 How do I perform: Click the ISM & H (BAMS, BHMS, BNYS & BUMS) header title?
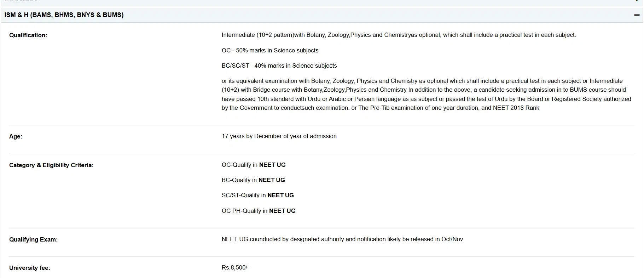tap(64, 15)
